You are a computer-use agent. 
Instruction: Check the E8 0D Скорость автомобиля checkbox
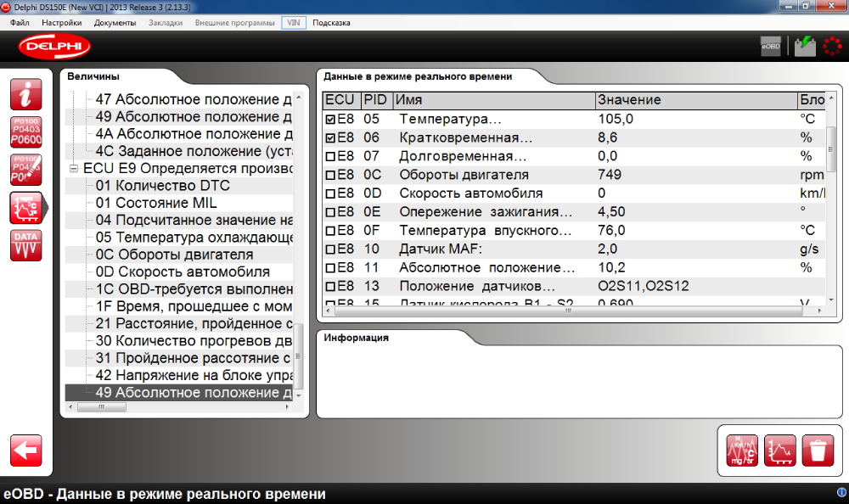pyautogui.click(x=330, y=193)
